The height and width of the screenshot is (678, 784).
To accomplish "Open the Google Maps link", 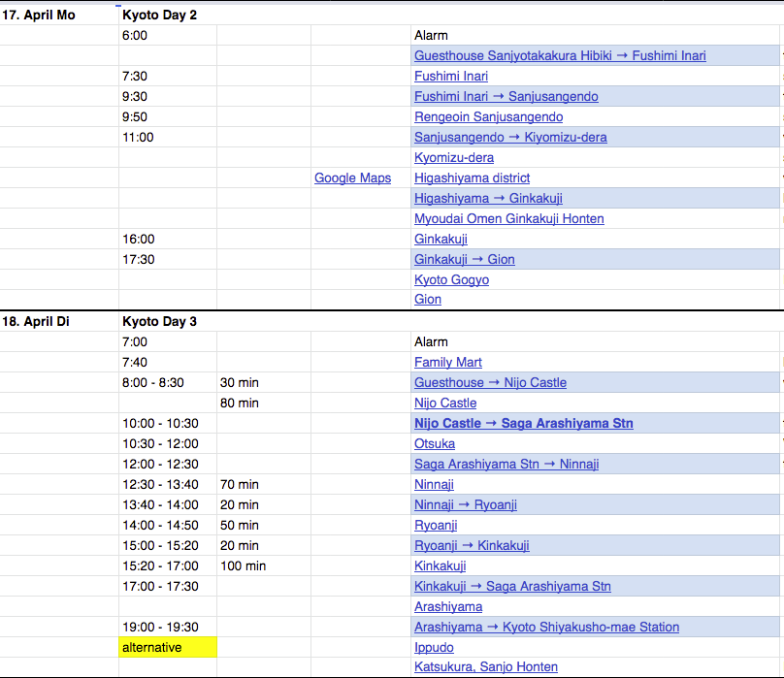I will pyautogui.click(x=352, y=178).
